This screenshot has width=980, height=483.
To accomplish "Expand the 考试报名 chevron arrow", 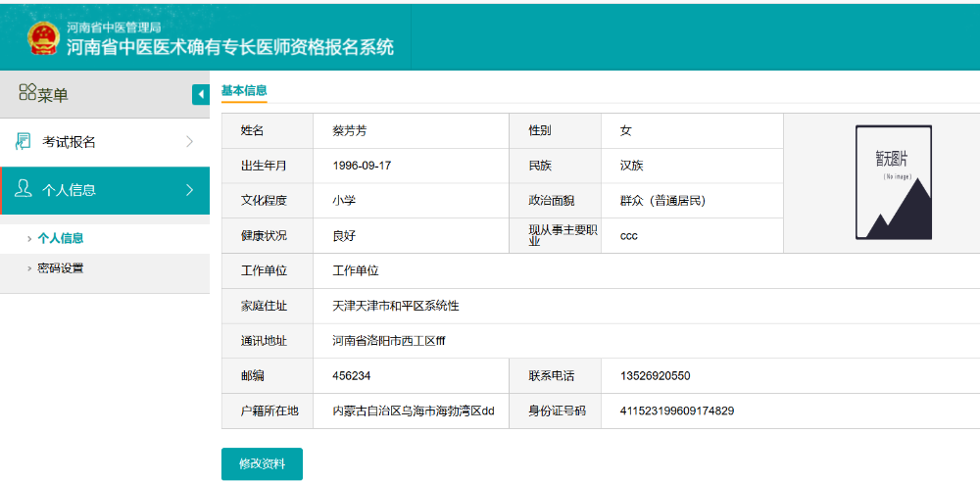I will (189, 142).
